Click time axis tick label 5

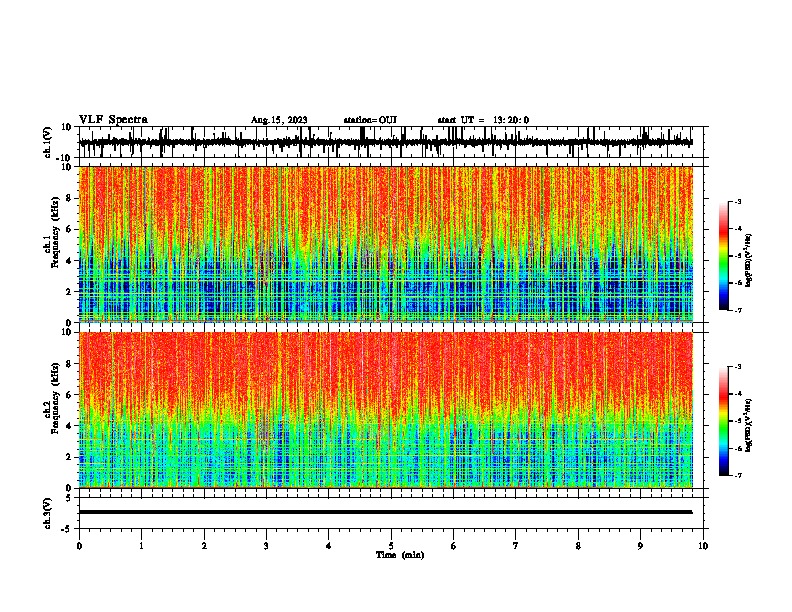[391, 546]
